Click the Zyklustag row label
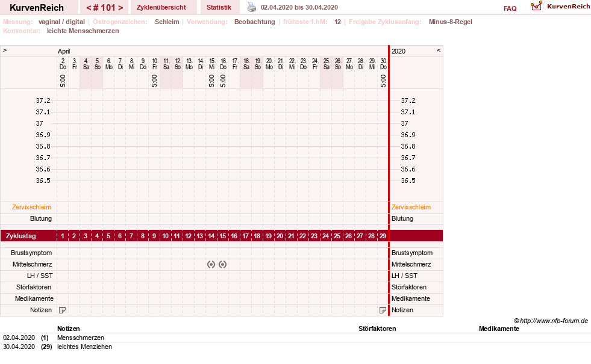This screenshot has width=591, height=364. [x=21, y=236]
